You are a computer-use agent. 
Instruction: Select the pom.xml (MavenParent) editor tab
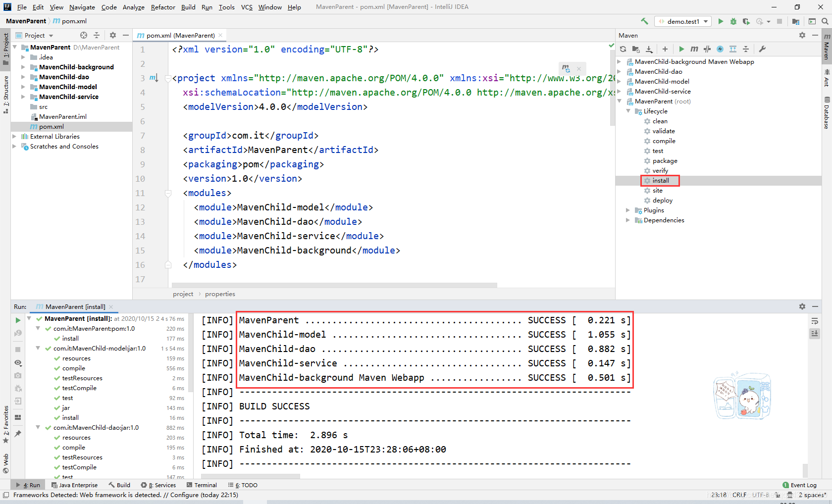click(x=180, y=35)
